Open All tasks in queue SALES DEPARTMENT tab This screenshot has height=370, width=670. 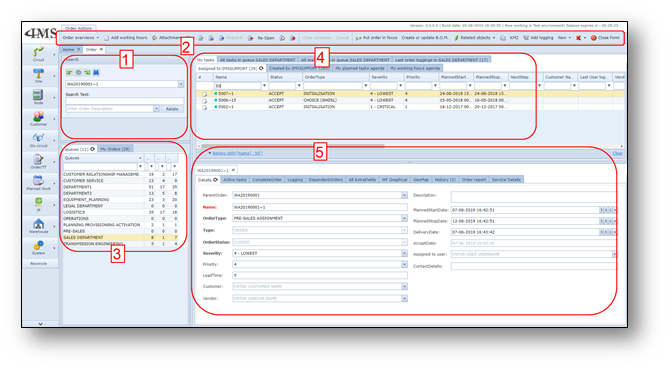[257, 60]
